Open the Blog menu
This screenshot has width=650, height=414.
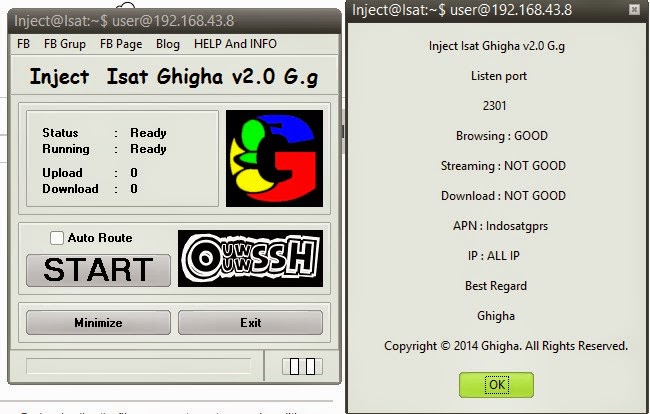[168, 44]
